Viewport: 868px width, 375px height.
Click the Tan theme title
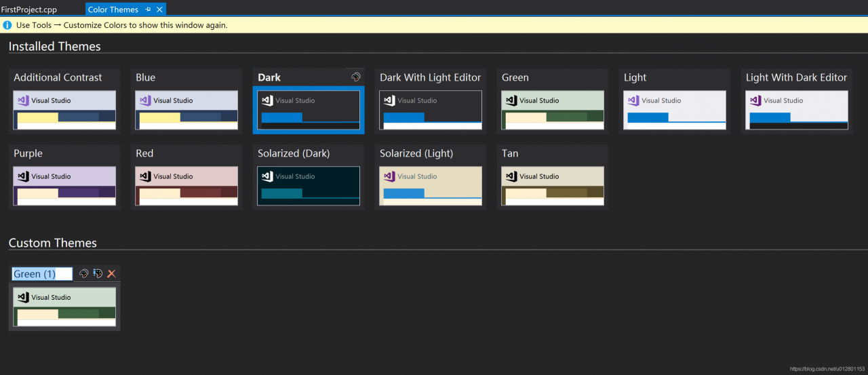[510, 153]
